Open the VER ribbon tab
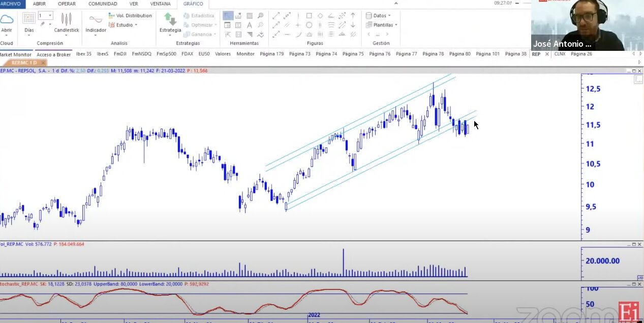Viewport: 644px width, 323px height. point(134,4)
